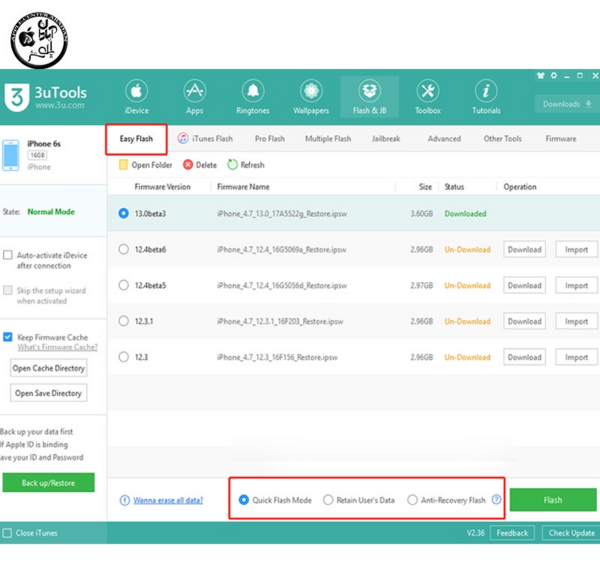Click Check Update button

click(x=572, y=533)
